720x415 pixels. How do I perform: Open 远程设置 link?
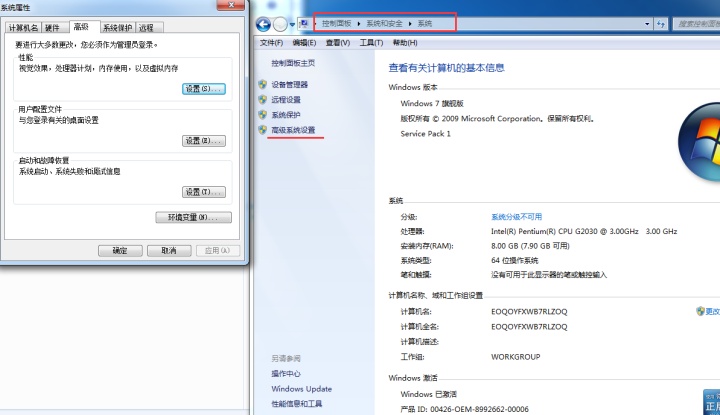pyautogui.click(x=286, y=100)
